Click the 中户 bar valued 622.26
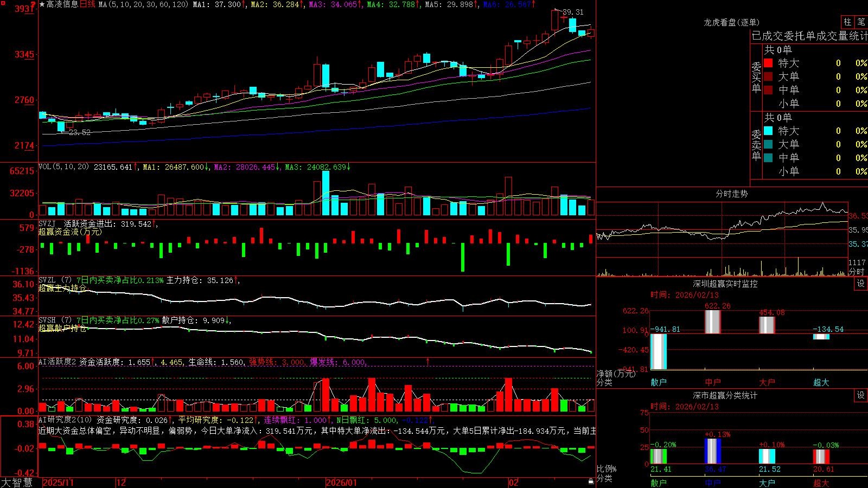Viewport: 868px width, 488px height. pyautogui.click(x=713, y=322)
